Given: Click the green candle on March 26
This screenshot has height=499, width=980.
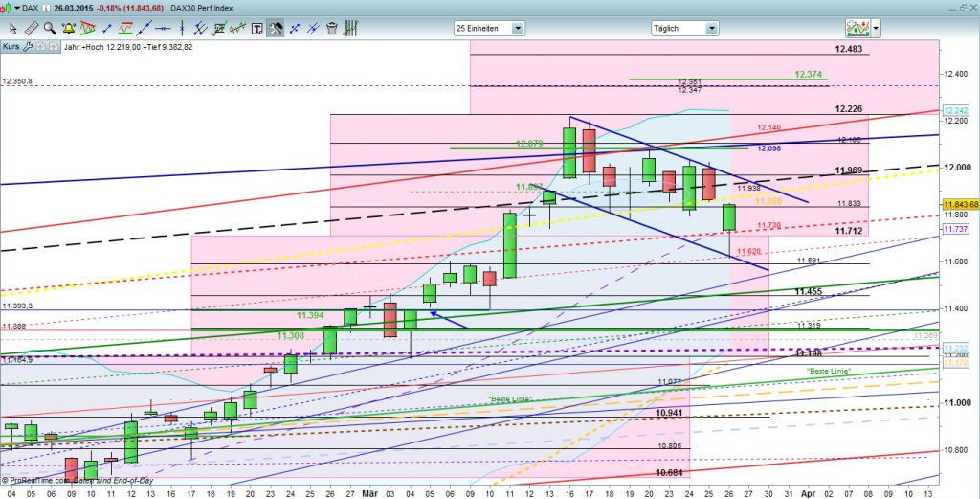Looking at the screenshot, I should (x=729, y=217).
